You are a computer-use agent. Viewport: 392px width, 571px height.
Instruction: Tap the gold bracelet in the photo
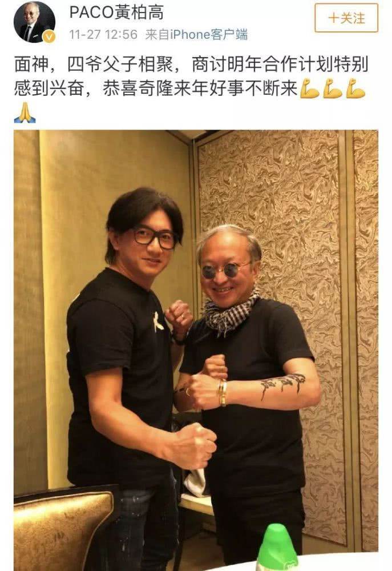coord(223,393)
